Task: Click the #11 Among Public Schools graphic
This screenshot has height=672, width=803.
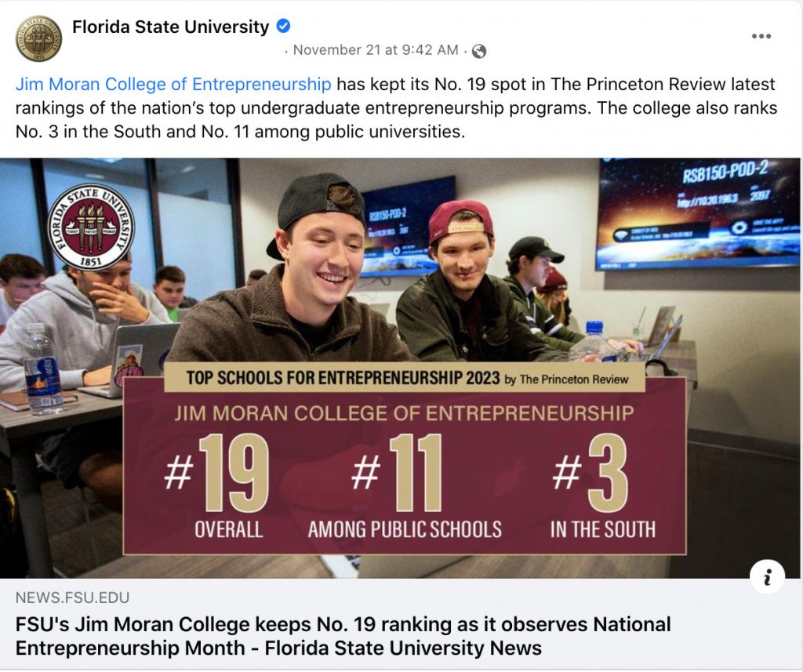Action: pos(405,485)
